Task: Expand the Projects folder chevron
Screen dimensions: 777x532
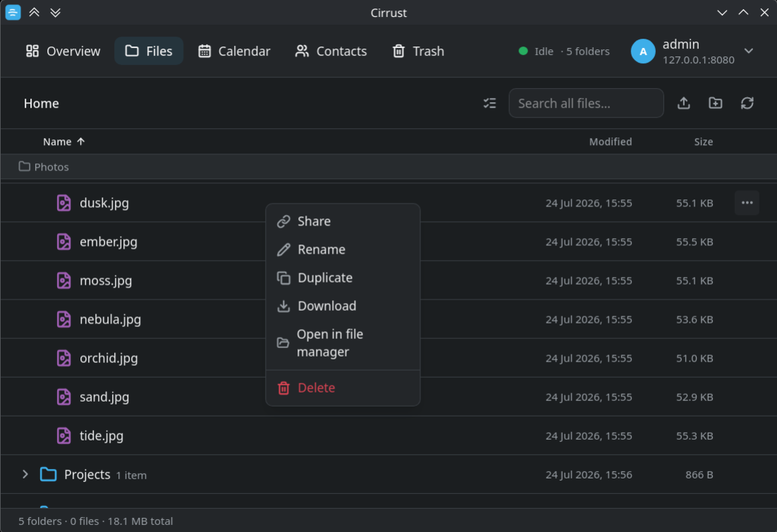Action: point(25,474)
